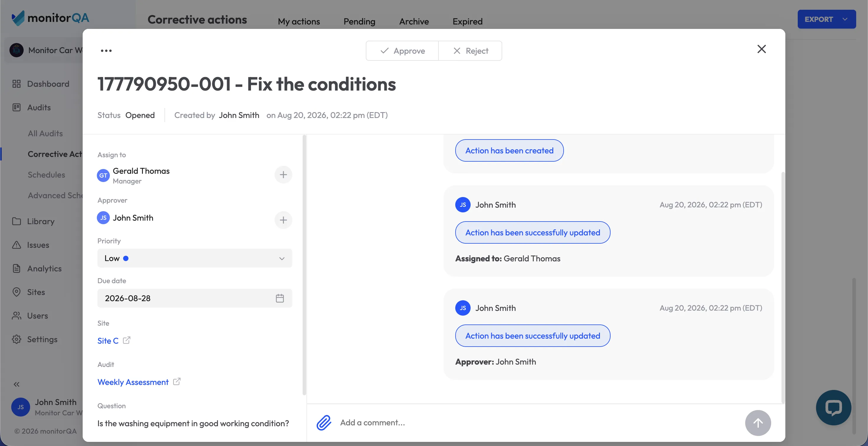Screen dimensions: 868x446
Task: Click the 'Action has been created' badge
Action: click(x=509, y=150)
